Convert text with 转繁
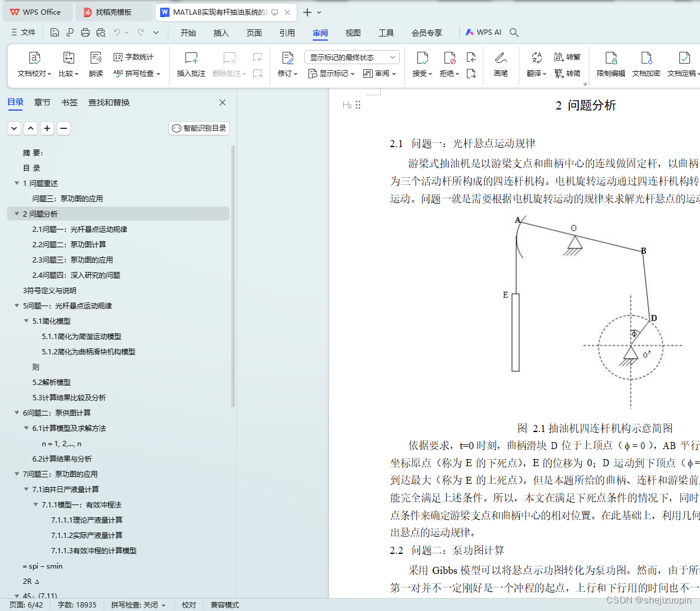 [x=568, y=57]
